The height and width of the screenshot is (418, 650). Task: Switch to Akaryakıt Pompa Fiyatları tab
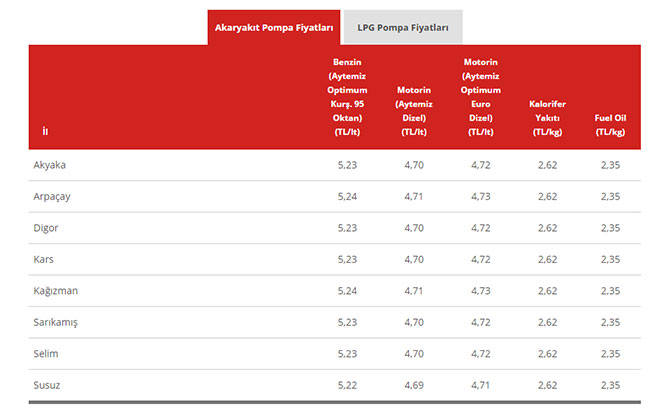point(274,27)
